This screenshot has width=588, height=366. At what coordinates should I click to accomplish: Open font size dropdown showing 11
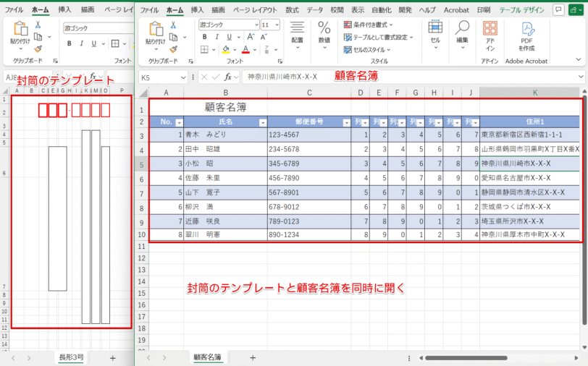coord(277,25)
